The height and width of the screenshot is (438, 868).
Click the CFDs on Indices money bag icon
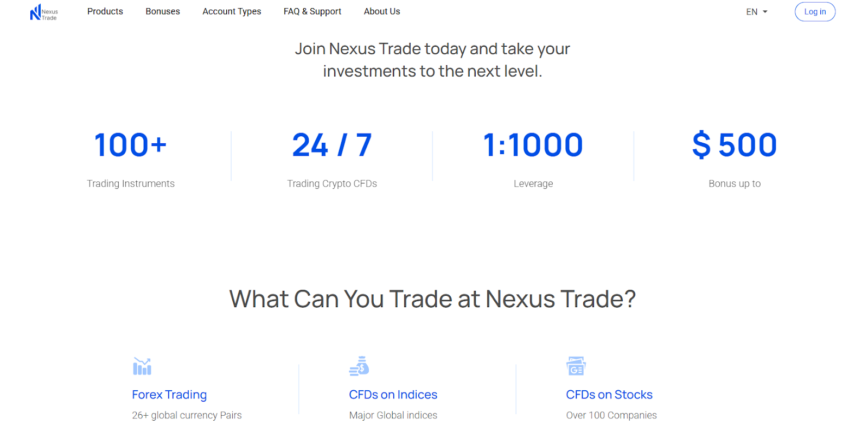(359, 366)
